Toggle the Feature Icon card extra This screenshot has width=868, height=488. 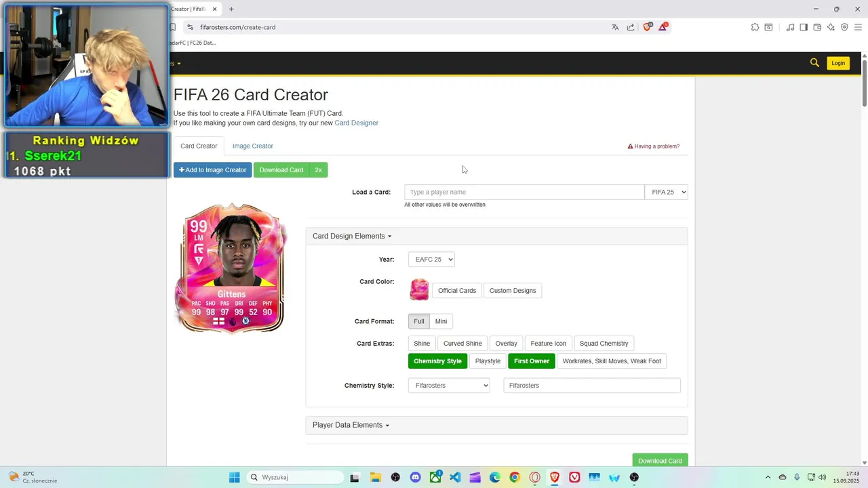click(548, 344)
